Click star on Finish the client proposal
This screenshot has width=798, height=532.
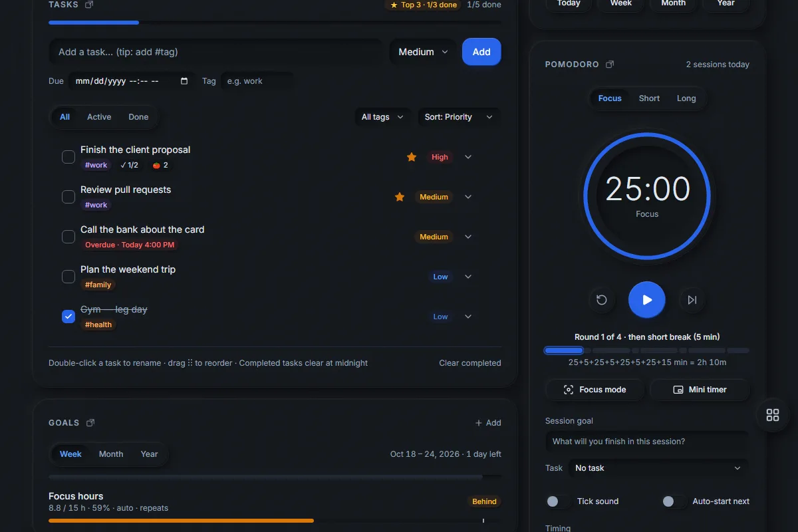(412, 157)
